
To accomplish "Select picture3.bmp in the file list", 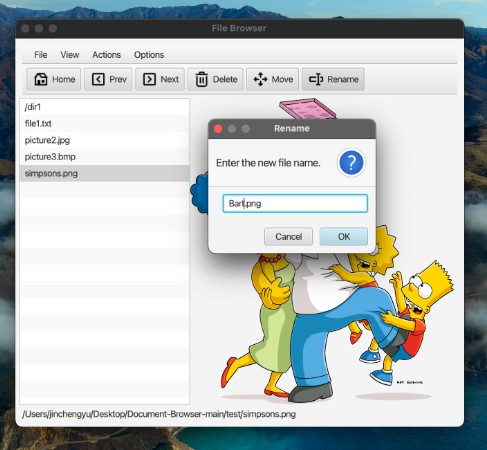I will pyautogui.click(x=104, y=157).
